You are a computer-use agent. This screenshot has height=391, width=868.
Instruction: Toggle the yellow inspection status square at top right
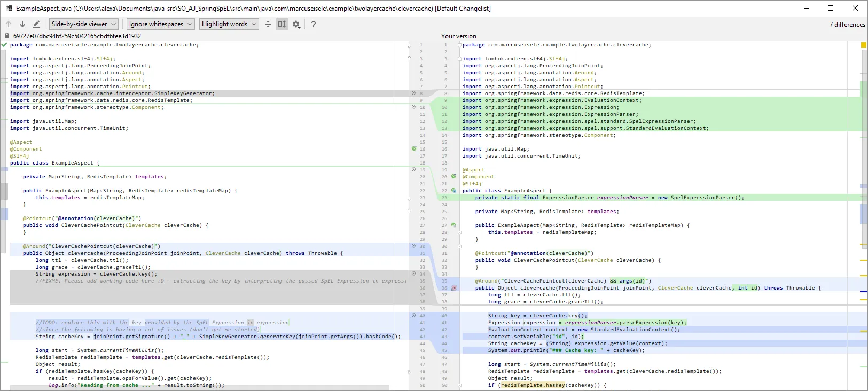click(863, 45)
